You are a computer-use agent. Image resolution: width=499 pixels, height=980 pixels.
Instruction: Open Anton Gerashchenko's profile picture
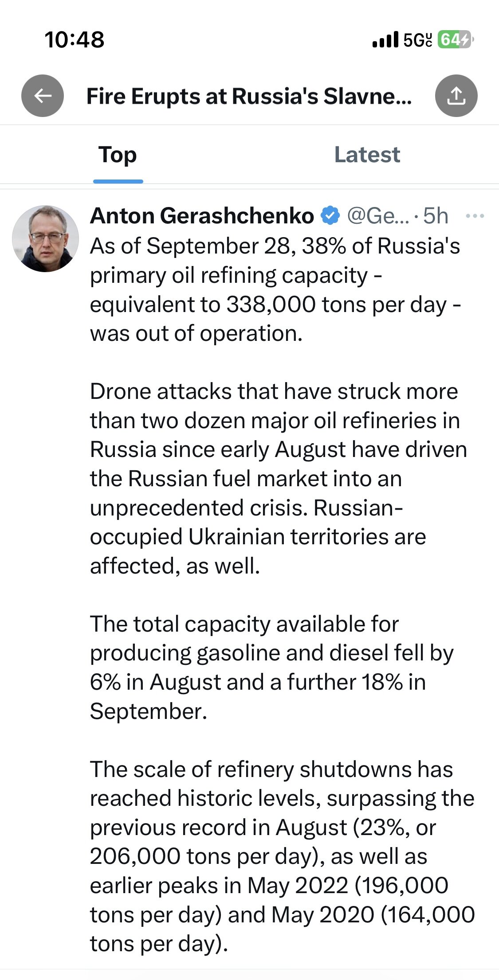click(x=45, y=238)
